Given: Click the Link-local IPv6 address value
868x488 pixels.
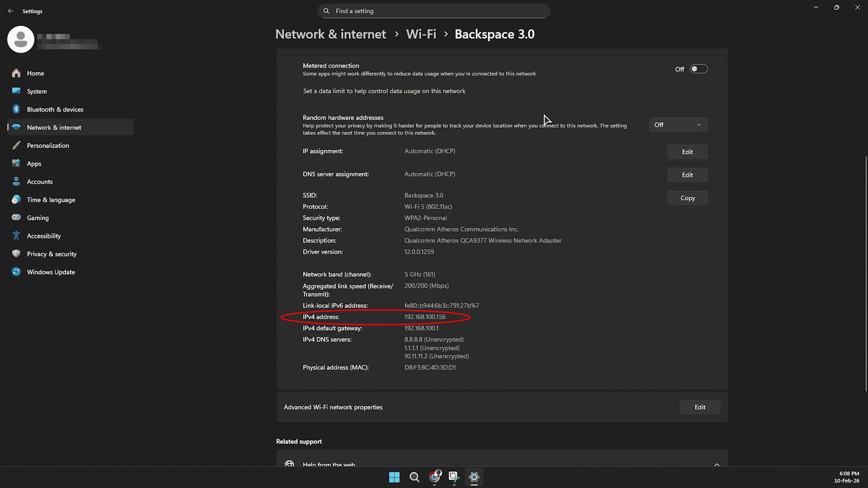Looking at the screenshot, I should [x=442, y=306].
